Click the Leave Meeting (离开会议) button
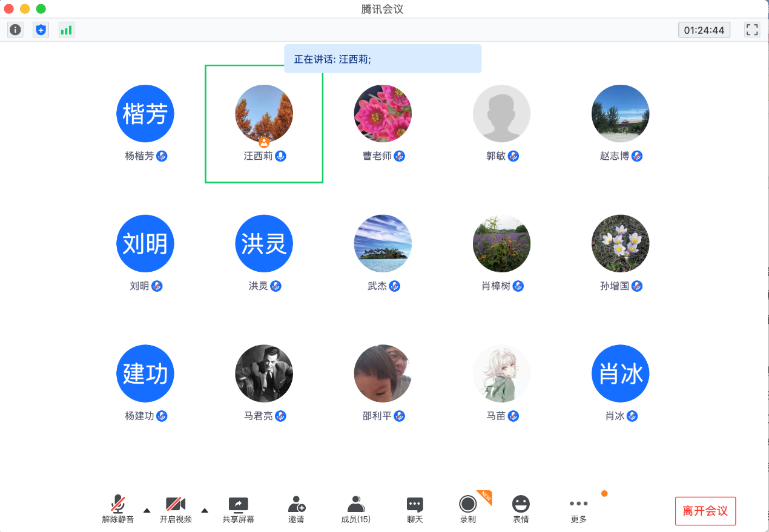 705,511
